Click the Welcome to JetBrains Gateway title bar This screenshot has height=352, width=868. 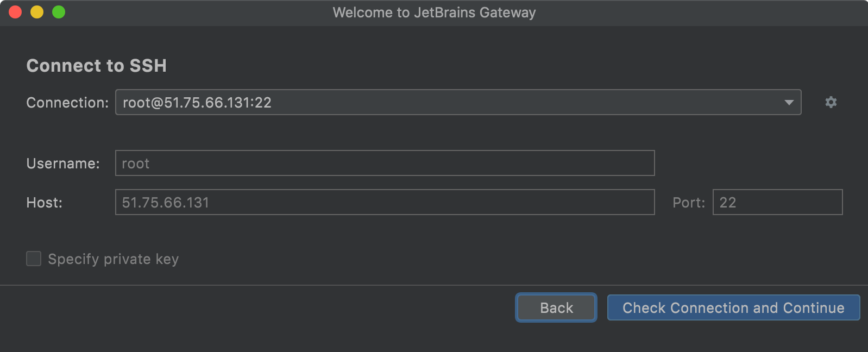(434, 12)
